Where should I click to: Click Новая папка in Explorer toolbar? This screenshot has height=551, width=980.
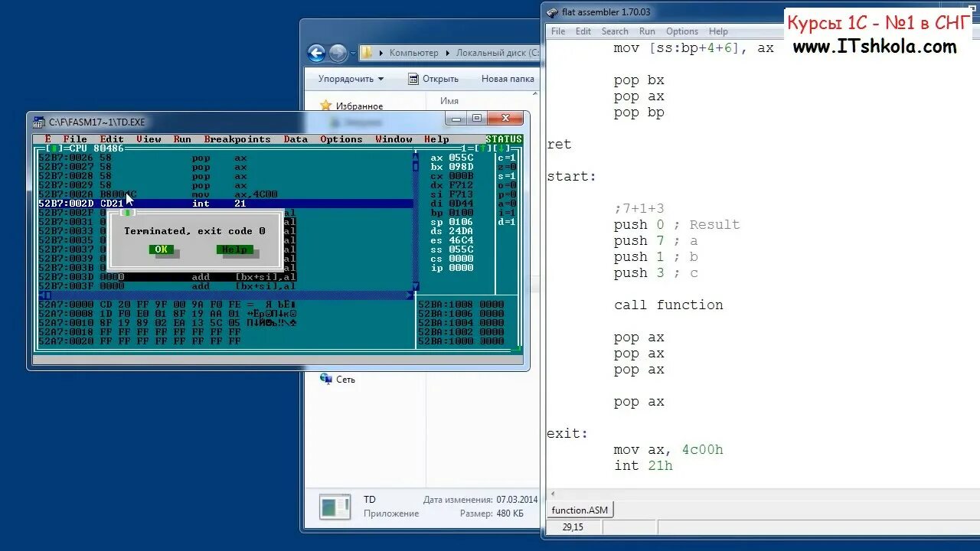[508, 79]
